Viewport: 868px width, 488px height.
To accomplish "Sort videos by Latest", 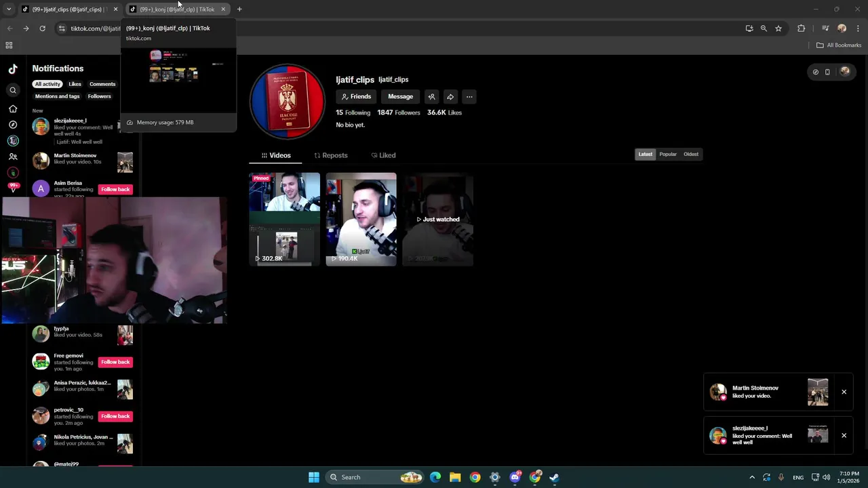I will [x=645, y=155].
